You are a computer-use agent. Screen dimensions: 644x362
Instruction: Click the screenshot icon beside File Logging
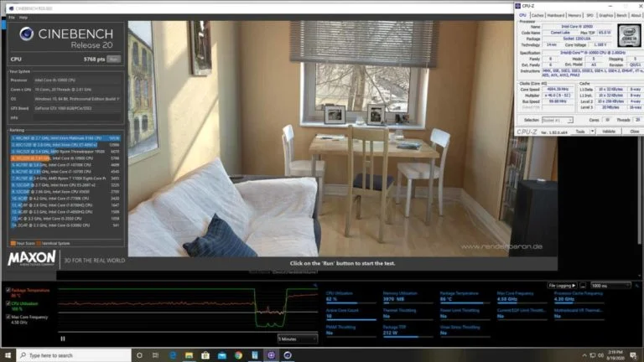pyautogui.click(x=583, y=286)
